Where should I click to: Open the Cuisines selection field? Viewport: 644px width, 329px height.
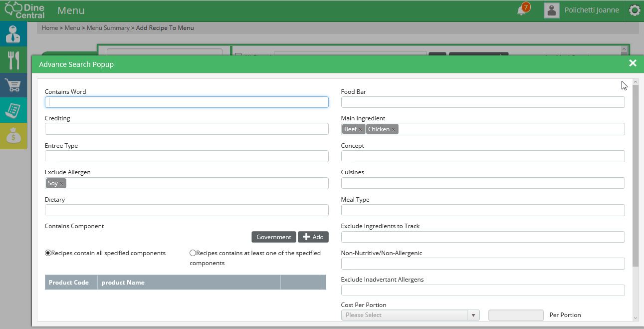coord(482,183)
